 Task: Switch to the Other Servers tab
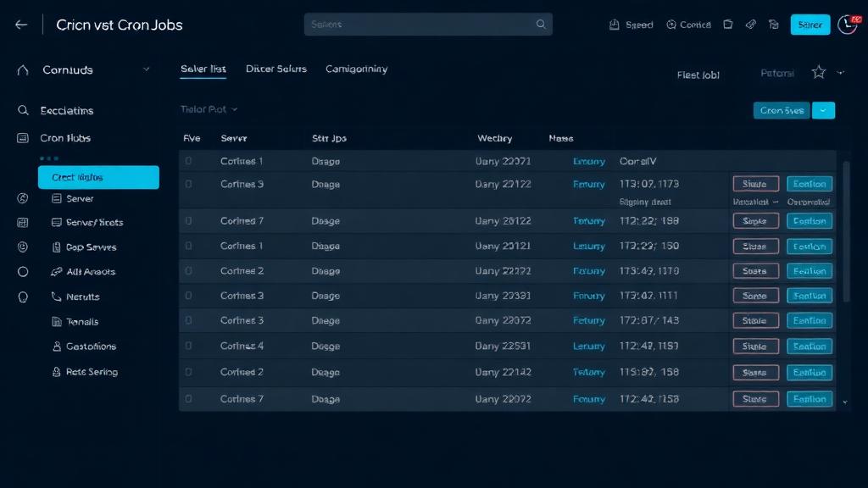(x=276, y=69)
